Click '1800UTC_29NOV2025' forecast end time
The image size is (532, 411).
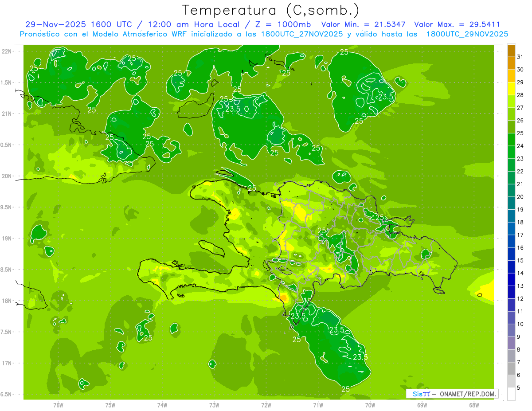tap(468, 34)
